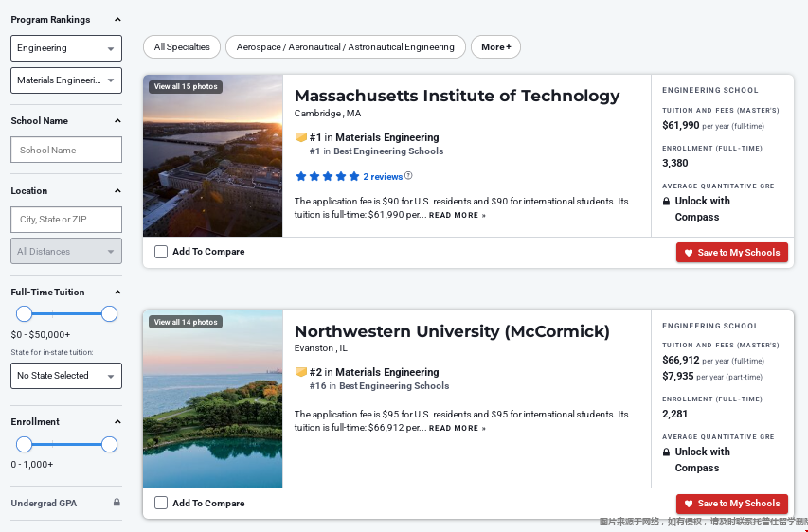Save Northwestern to My Schools
This screenshot has width=808, height=532.
pyautogui.click(x=731, y=504)
